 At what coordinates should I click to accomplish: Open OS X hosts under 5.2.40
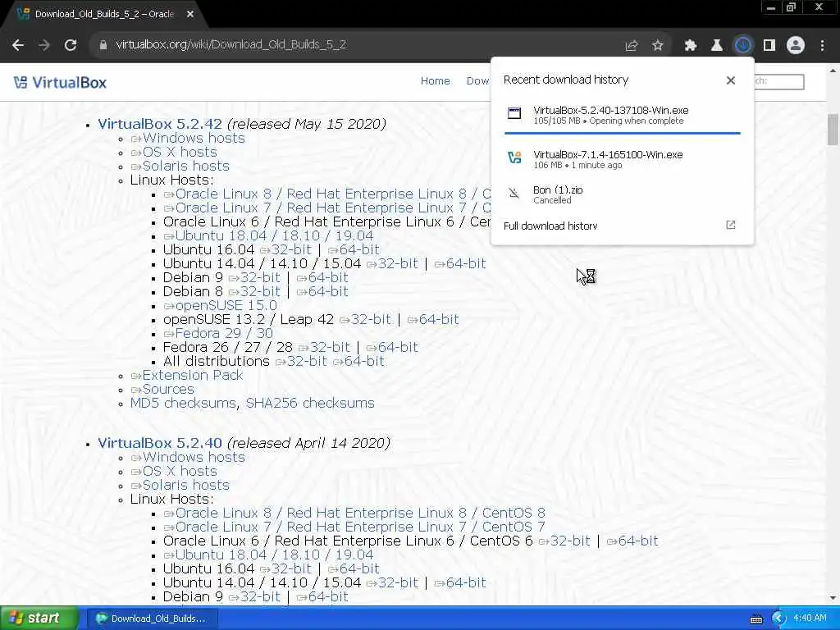[174, 472]
